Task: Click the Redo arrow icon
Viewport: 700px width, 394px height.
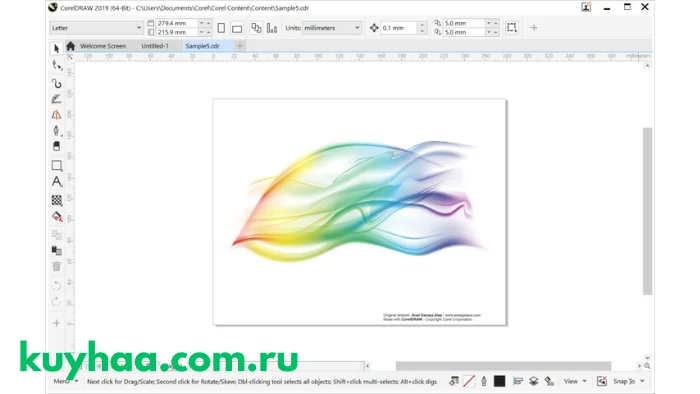Action: pyautogui.click(x=56, y=302)
